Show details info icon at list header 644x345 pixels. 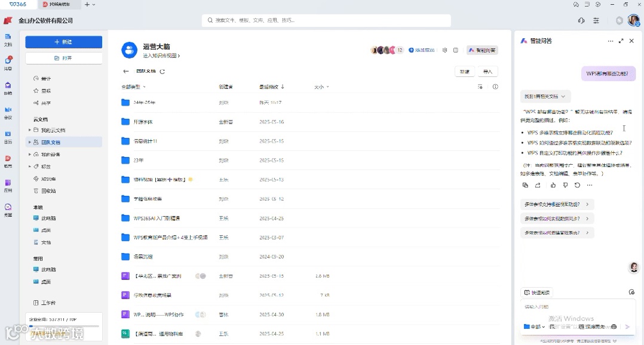coord(495,87)
